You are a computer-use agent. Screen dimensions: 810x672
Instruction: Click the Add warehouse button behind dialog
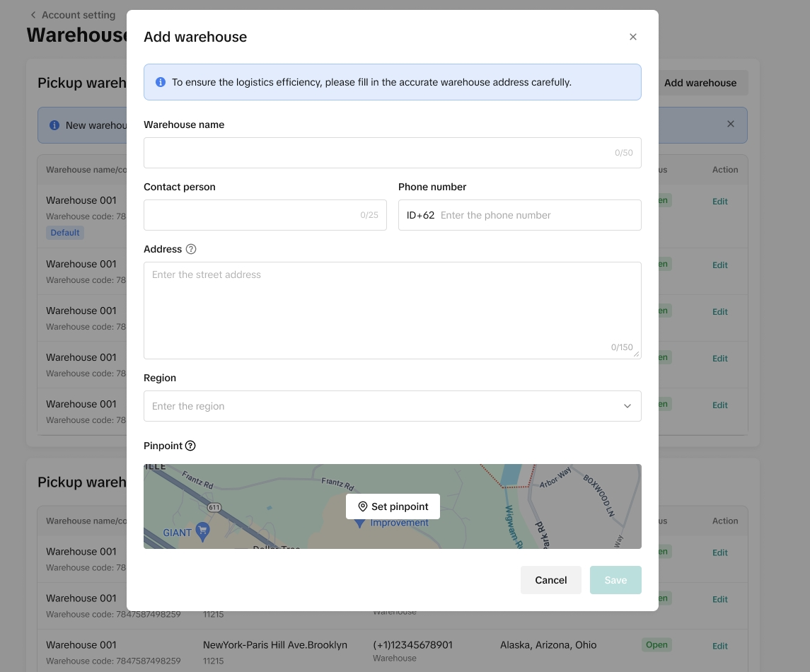point(700,83)
